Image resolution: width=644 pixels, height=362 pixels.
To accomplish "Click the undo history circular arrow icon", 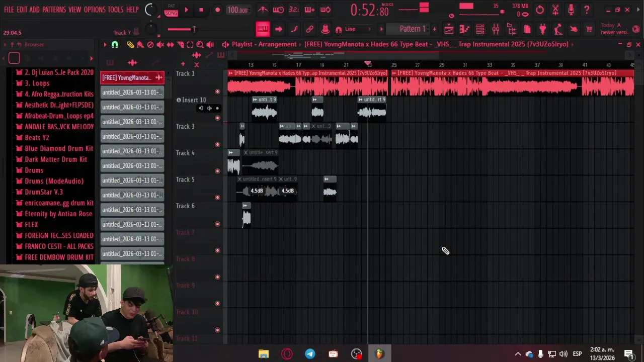I will [540, 10].
